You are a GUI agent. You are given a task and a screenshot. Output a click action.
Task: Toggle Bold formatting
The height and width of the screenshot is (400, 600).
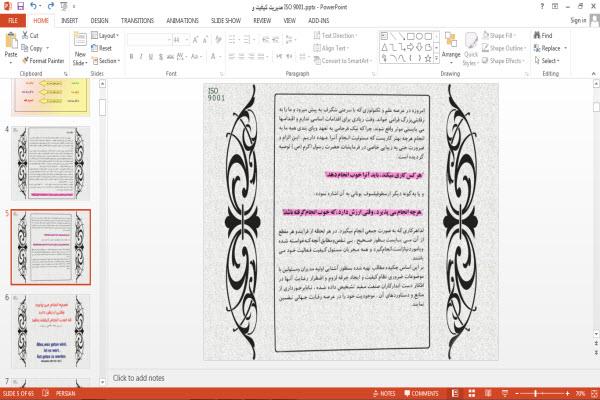click(x=131, y=57)
